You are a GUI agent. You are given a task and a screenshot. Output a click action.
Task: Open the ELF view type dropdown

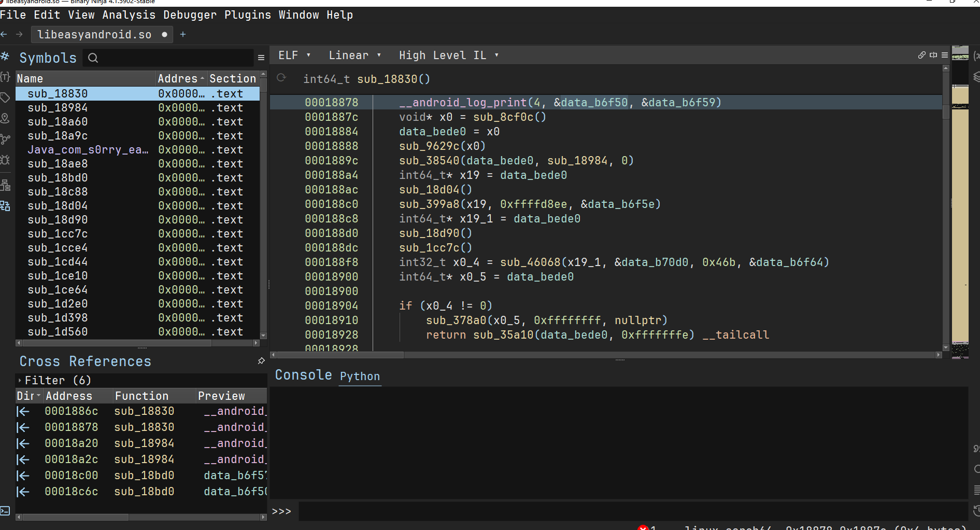(294, 55)
